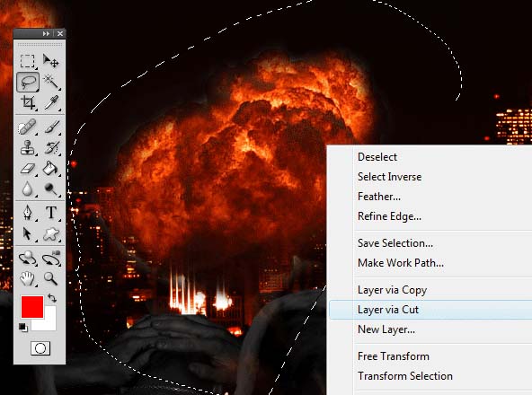Viewport: 532px width, 395px height.
Task: Select the Eraser tool
Action: click(x=28, y=168)
